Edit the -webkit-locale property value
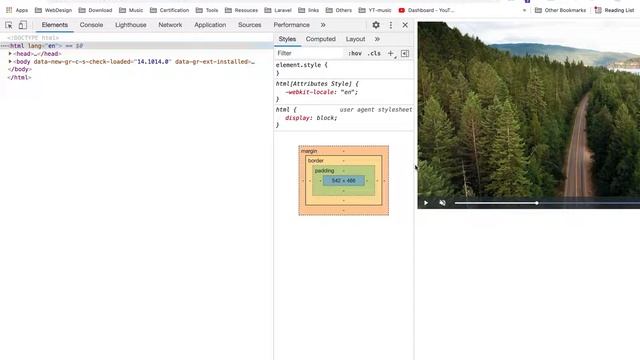Screen dimensions: 640x360 (x=348, y=92)
